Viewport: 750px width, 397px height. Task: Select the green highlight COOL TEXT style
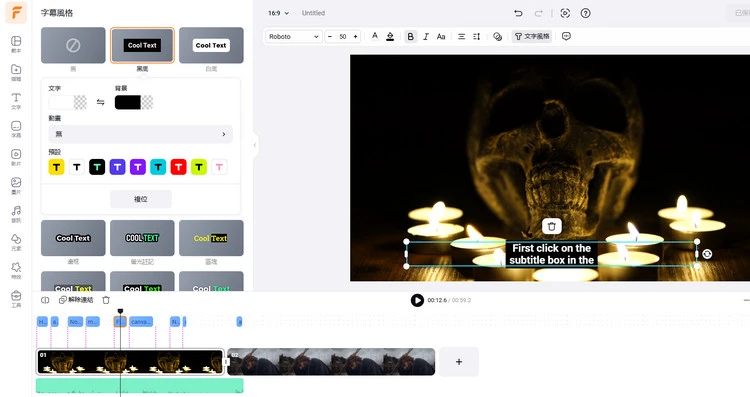click(142, 238)
